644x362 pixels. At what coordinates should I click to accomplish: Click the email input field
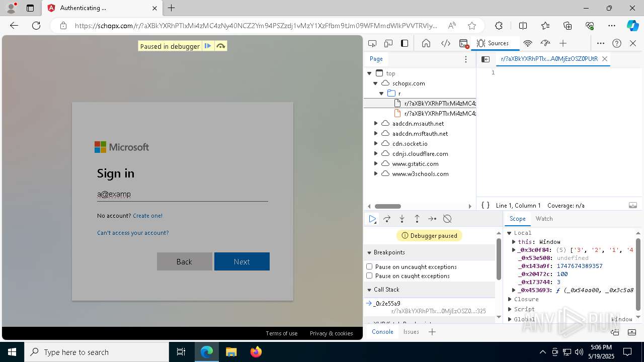(x=182, y=194)
